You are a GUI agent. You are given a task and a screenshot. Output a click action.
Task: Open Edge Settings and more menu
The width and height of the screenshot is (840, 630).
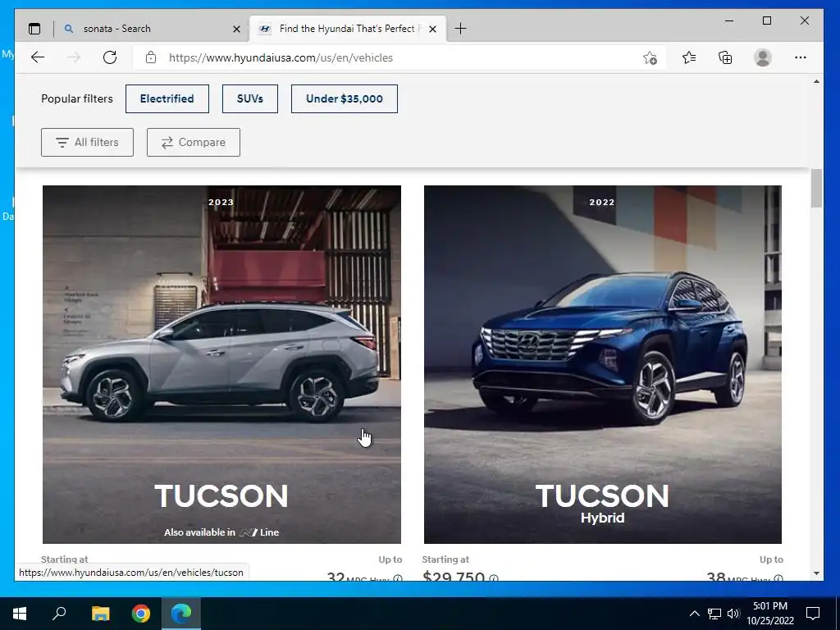[801, 57]
